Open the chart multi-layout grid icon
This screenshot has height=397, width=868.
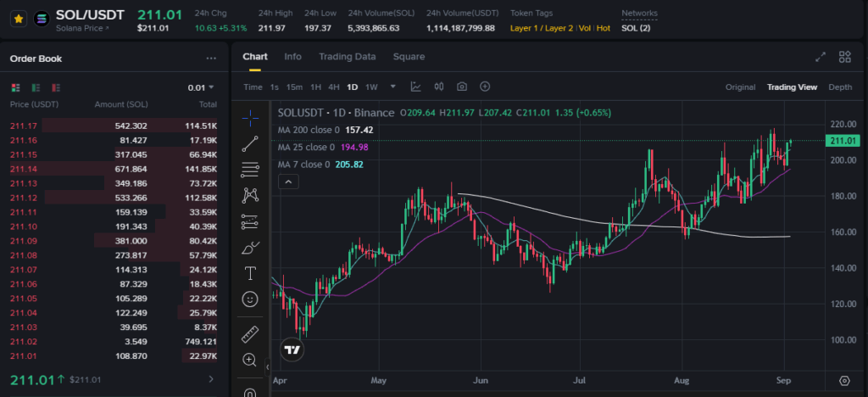click(x=845, y=57)
